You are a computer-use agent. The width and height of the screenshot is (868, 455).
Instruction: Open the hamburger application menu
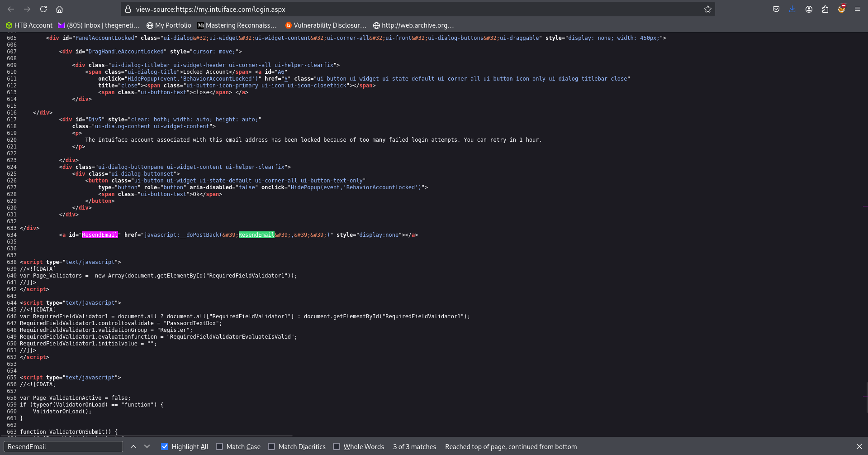point(857,9)
